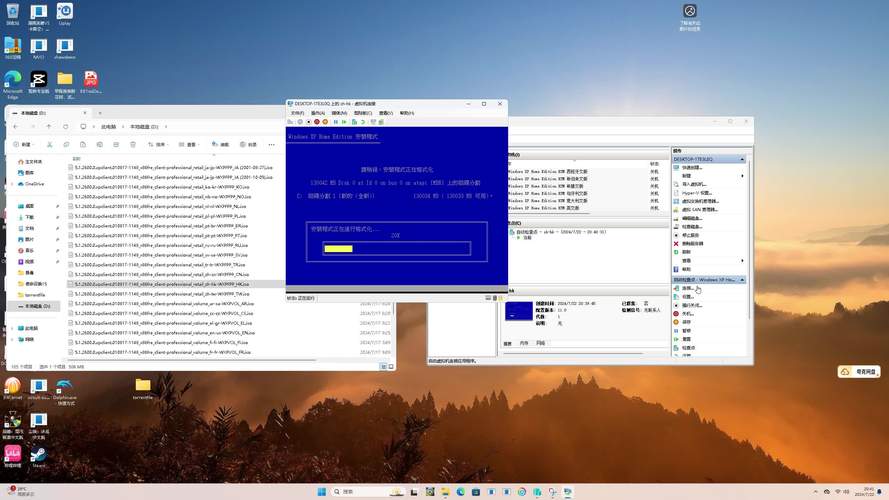
Task: Click Virtual SAN Manager in actions pane
Action: 699,210
